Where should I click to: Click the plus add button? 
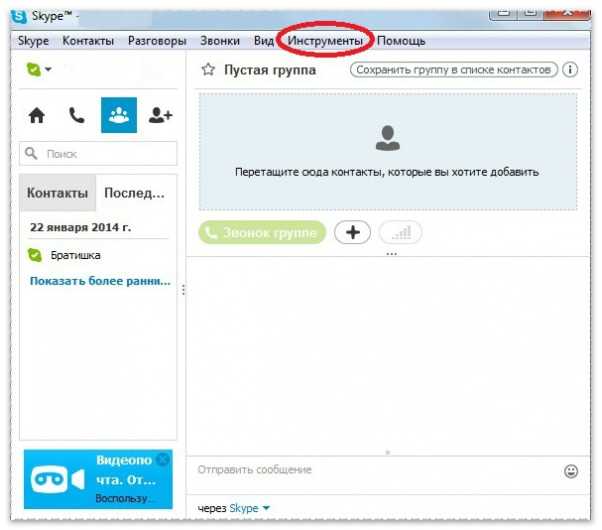click(x=352, y=233)
